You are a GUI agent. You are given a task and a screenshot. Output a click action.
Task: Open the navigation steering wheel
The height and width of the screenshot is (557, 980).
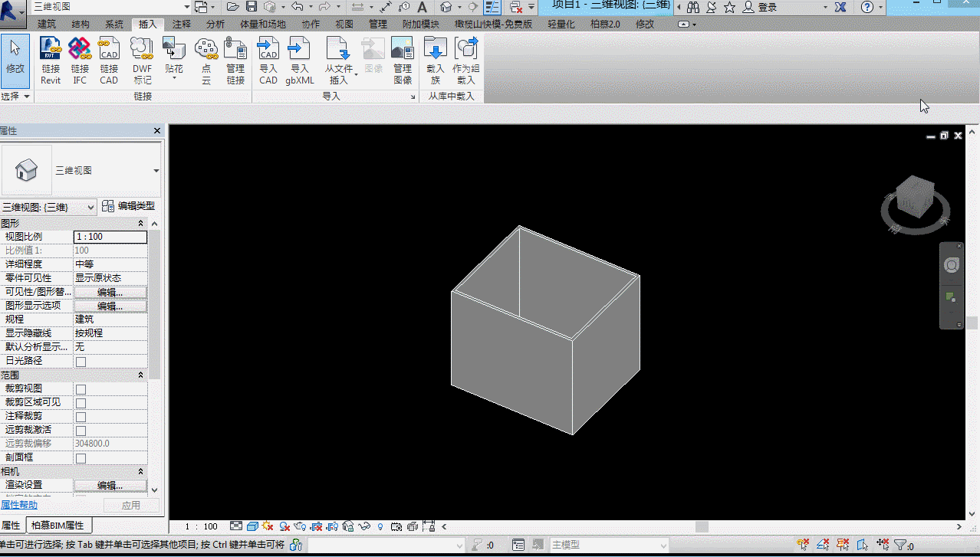(951, 265)
